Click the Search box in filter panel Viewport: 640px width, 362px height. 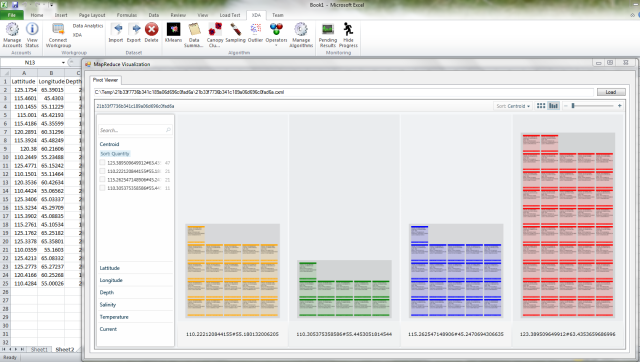[135, 130]
